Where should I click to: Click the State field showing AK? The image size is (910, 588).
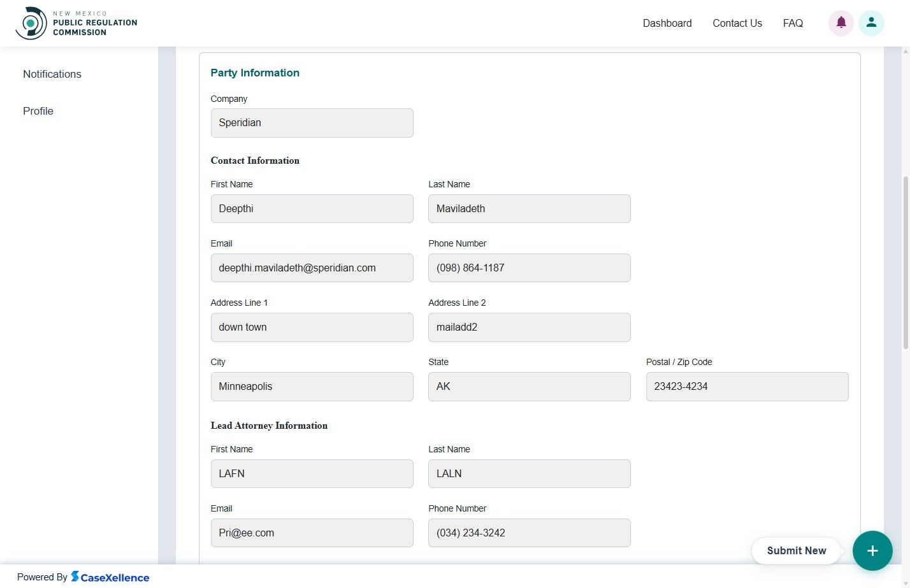[x=529, y=386]
